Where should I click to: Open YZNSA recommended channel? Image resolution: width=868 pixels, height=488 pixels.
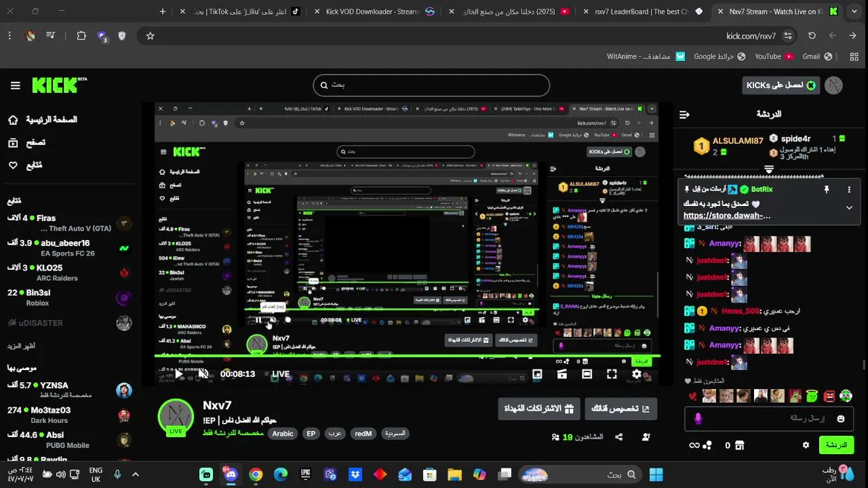[68, 390]
